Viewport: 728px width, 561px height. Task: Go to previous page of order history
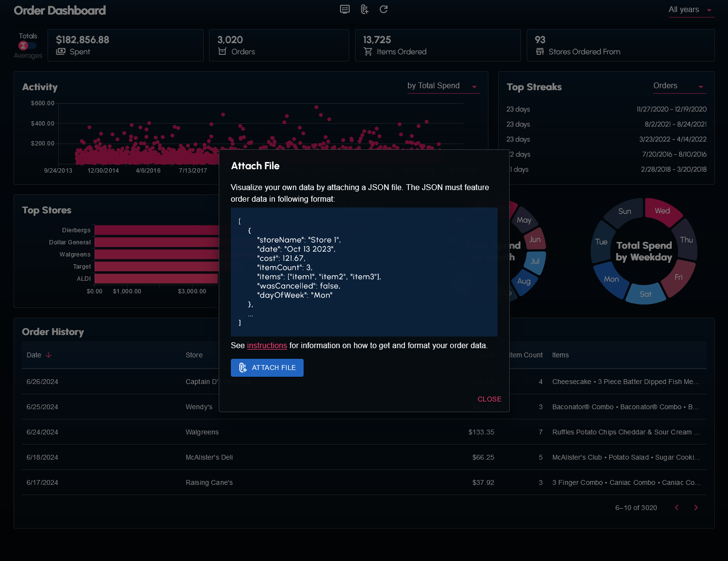[677, 508]
